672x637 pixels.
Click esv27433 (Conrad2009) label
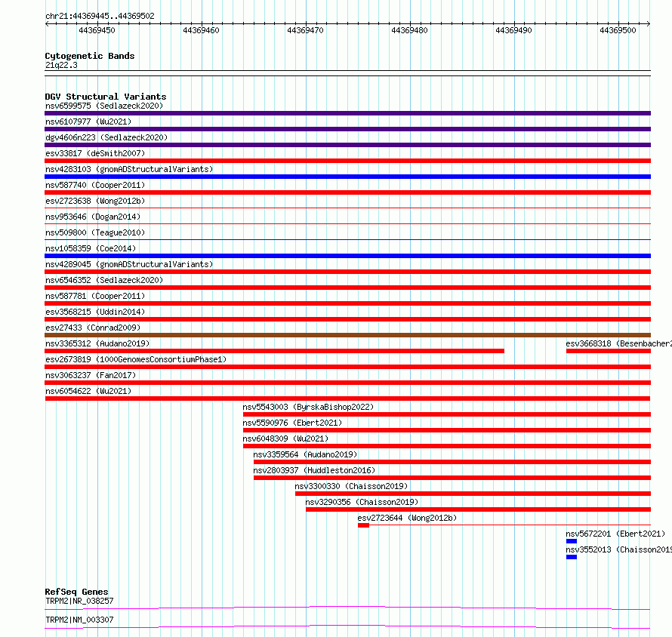click(x=93, y=328)
